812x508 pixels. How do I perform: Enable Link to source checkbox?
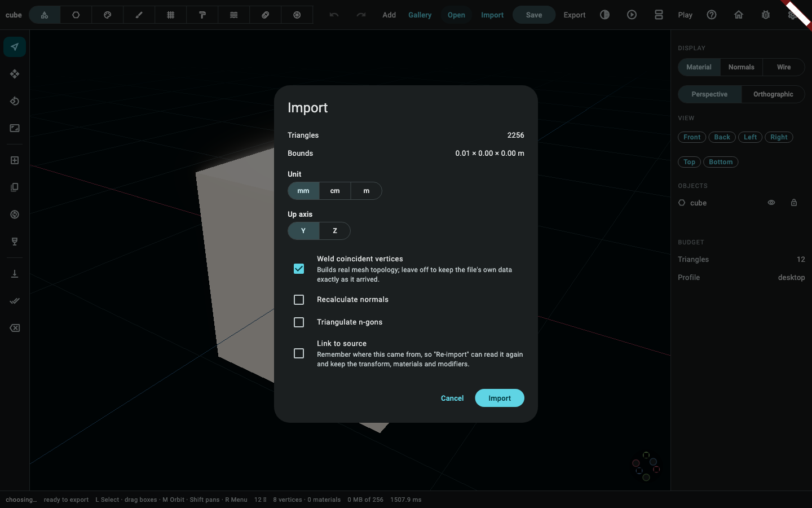tap(299, 353)
